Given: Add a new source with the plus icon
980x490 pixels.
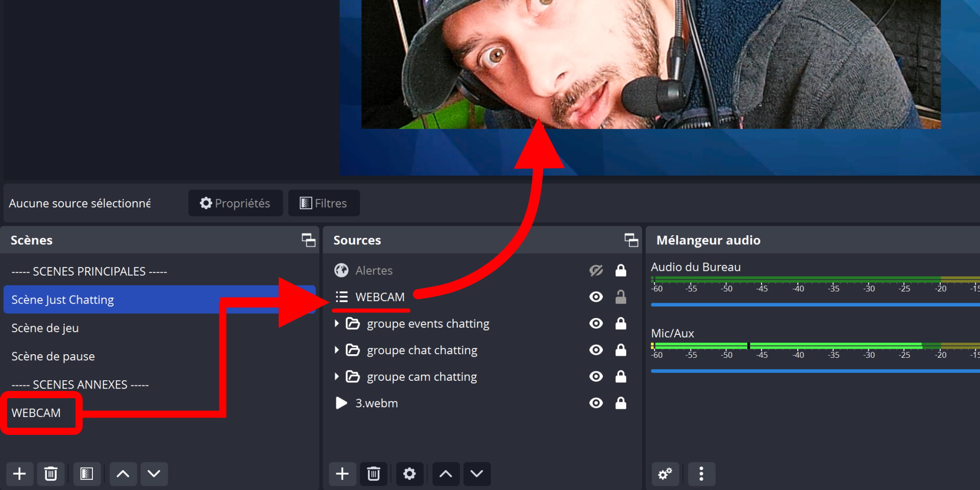Looking at the screenshot, I should (x=342, y=474).
